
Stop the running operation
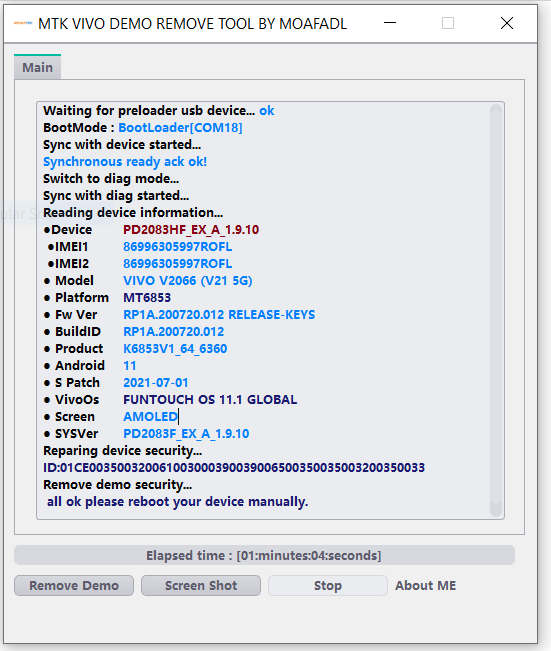tap(328, 585)
